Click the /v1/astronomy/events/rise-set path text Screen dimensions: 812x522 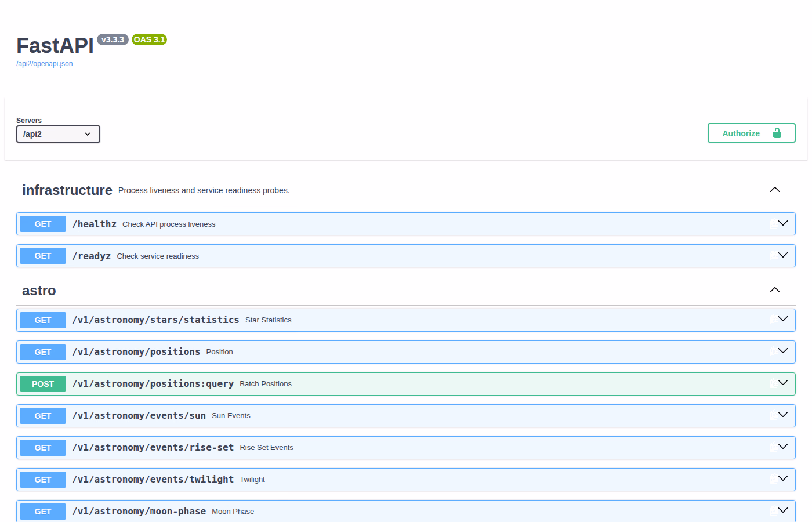[153, 448]
